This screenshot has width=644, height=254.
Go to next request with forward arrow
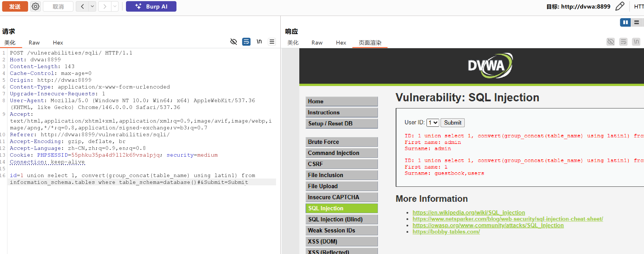105,6
